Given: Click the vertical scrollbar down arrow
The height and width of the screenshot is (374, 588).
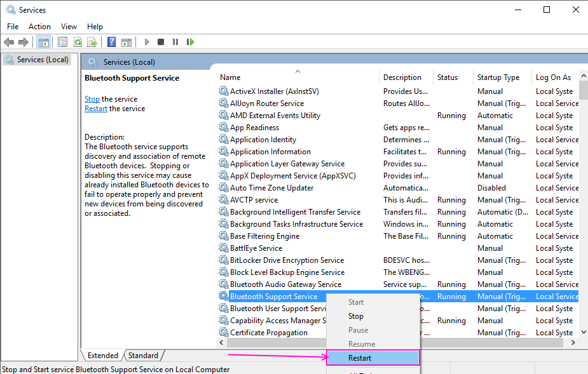Looking at the screenshot, I should pos(584,331).
